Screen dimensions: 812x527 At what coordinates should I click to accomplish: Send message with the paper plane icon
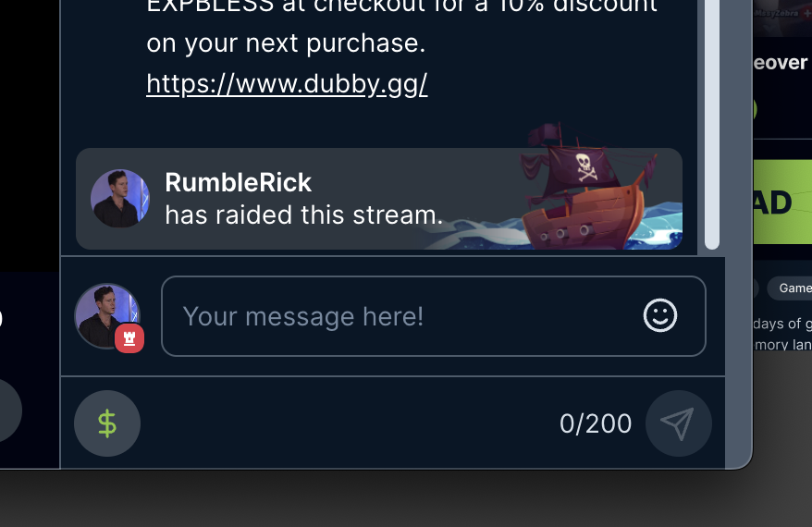coord(679,423)
